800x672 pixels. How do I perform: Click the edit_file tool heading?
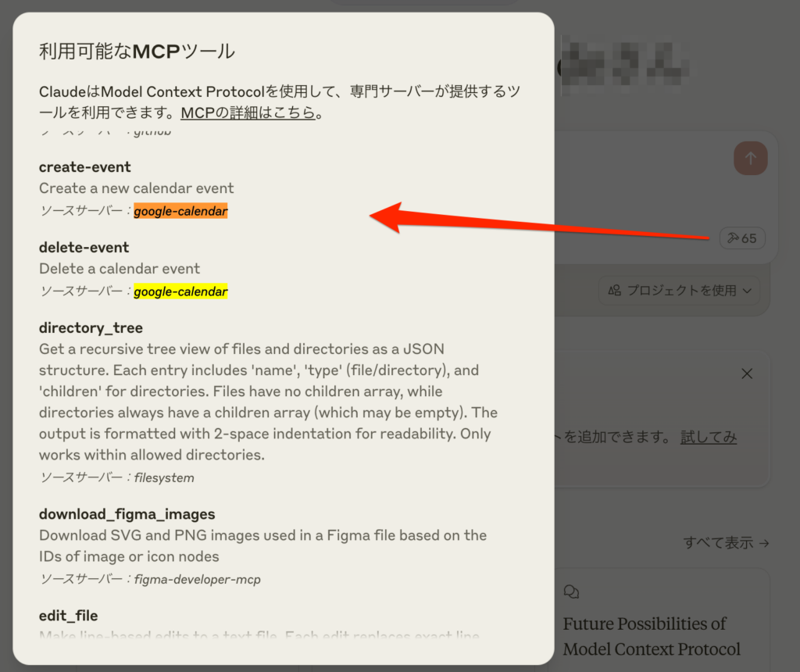tap(68, 616)
